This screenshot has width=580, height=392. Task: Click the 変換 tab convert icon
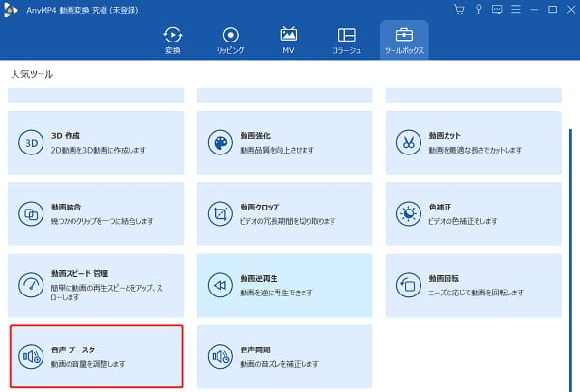point(173,35)
